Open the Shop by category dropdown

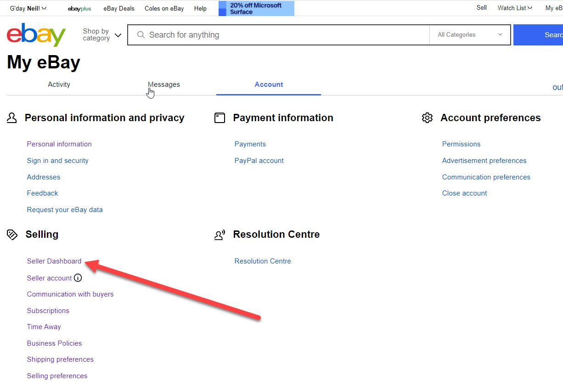[x=102, y=35]
